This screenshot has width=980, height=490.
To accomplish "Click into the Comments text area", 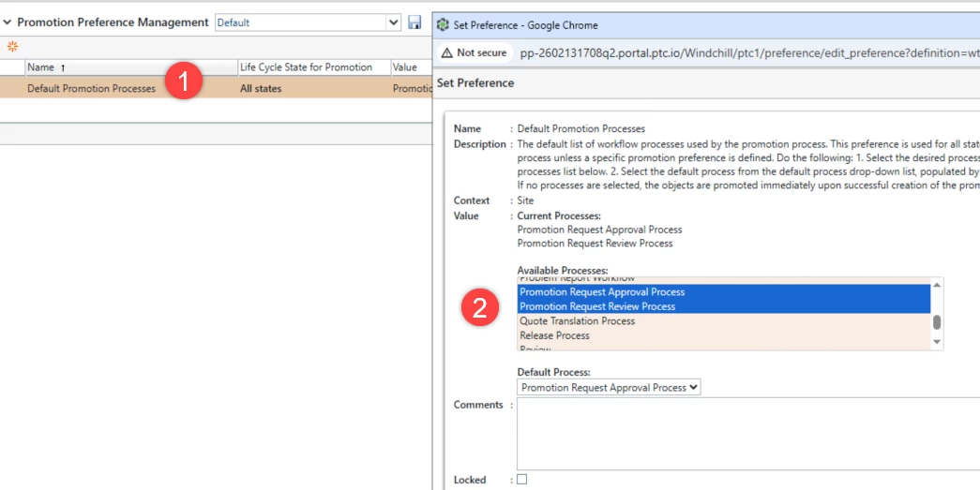I will tap(748, 434).
